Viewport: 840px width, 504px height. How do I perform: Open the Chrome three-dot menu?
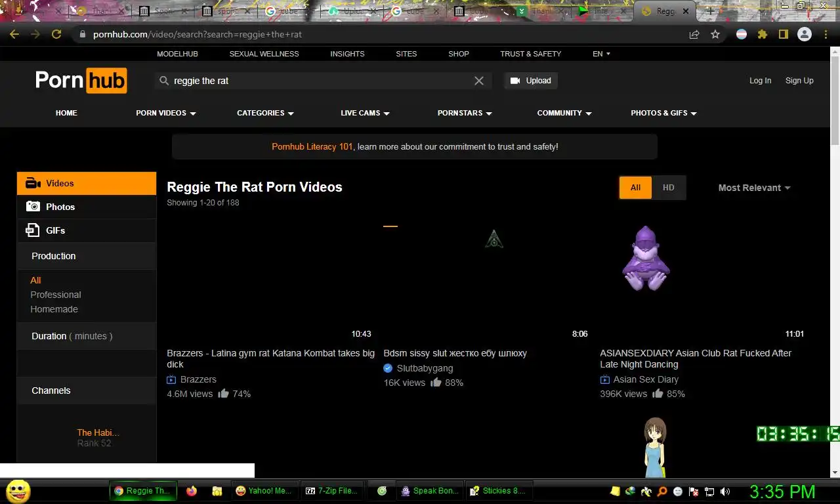[x=826, y=34]
